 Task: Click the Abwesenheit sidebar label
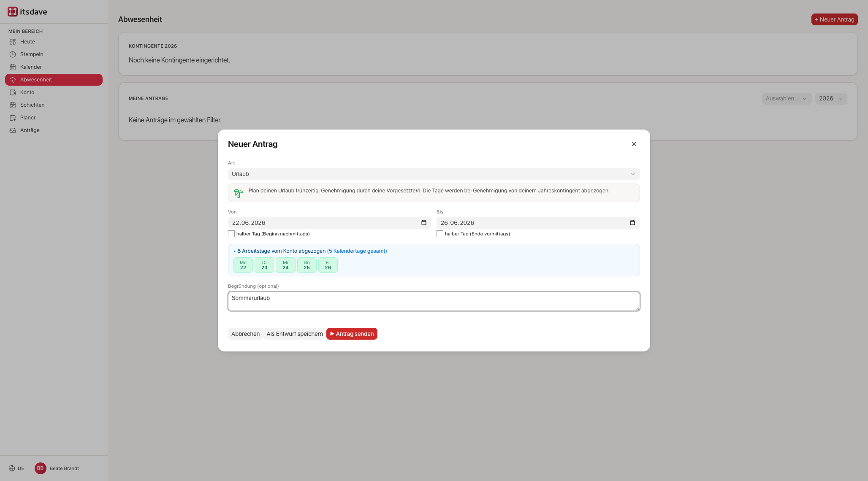click(x=36, y=80)
